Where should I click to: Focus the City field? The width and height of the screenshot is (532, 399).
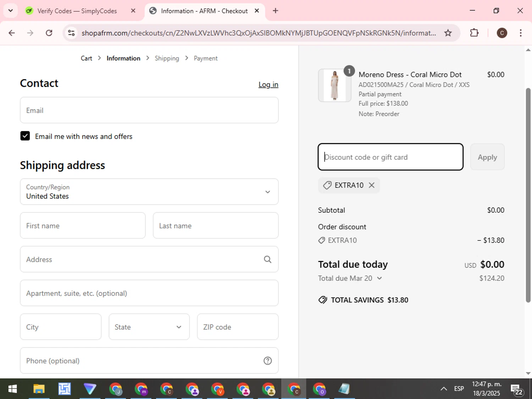(x=61, y=327)
